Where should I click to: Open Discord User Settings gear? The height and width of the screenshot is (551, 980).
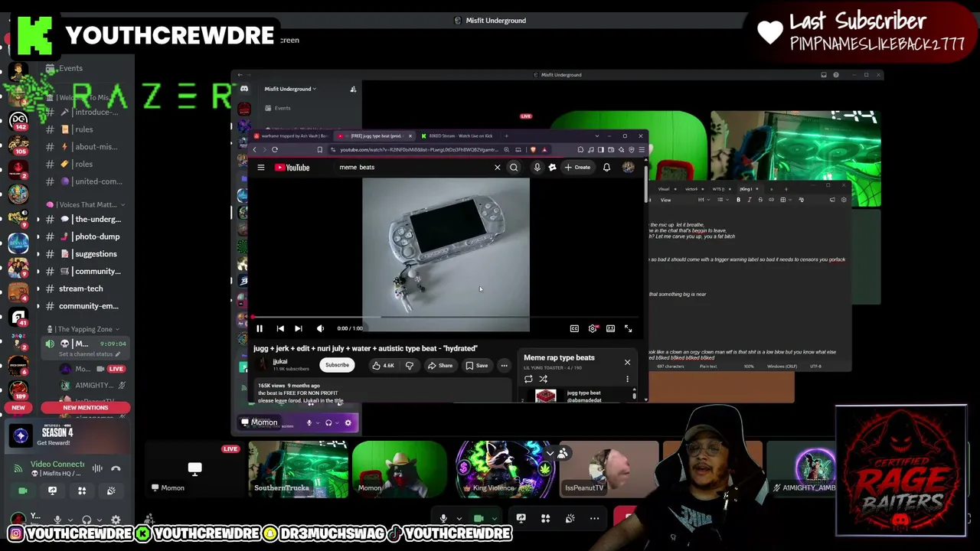pos(116,520)
